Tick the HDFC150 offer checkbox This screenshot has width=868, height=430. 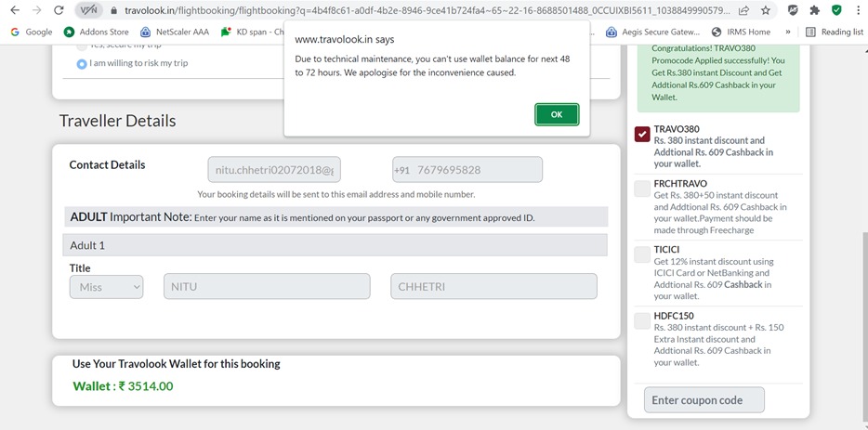coord(642,320)
